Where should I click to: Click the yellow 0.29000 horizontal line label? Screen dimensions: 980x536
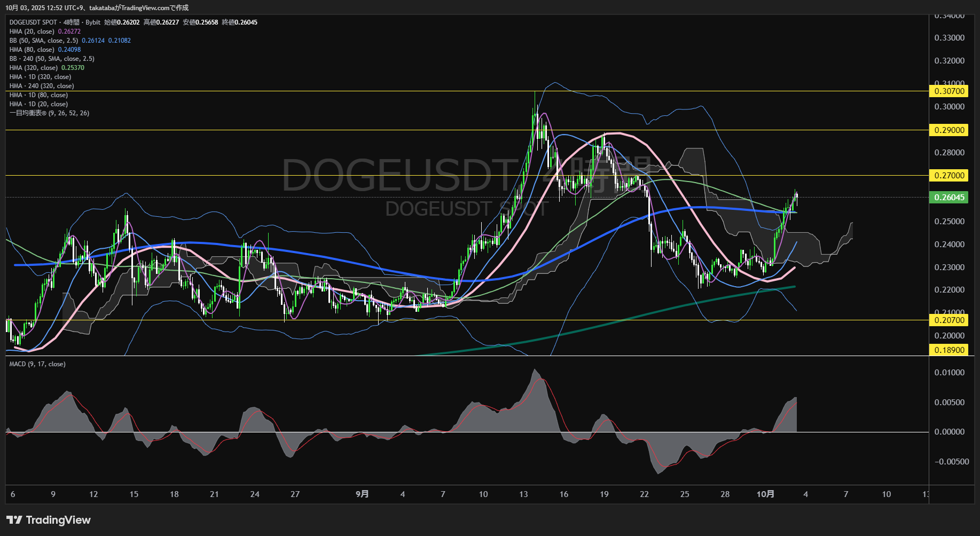(949, 130)
